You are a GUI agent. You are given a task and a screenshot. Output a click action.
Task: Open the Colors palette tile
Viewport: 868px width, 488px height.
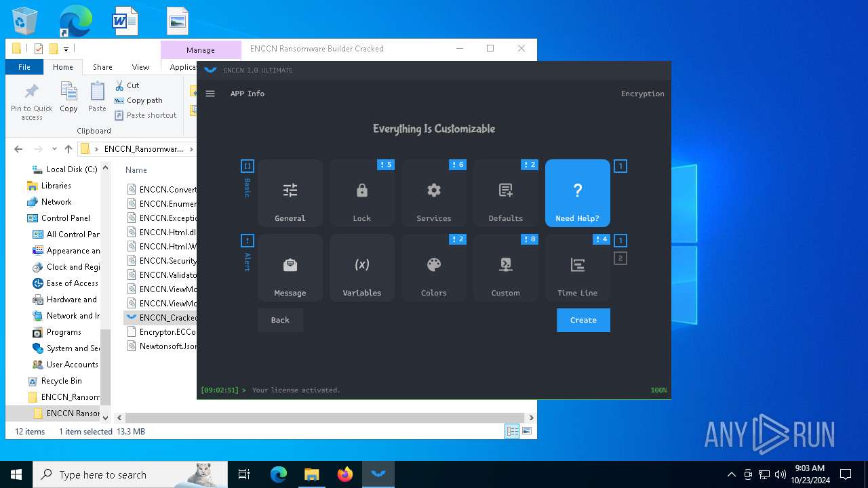434,267
